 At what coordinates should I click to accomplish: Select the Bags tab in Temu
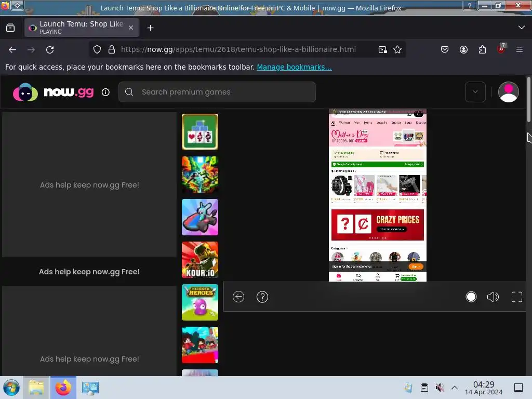coord(408,123)
